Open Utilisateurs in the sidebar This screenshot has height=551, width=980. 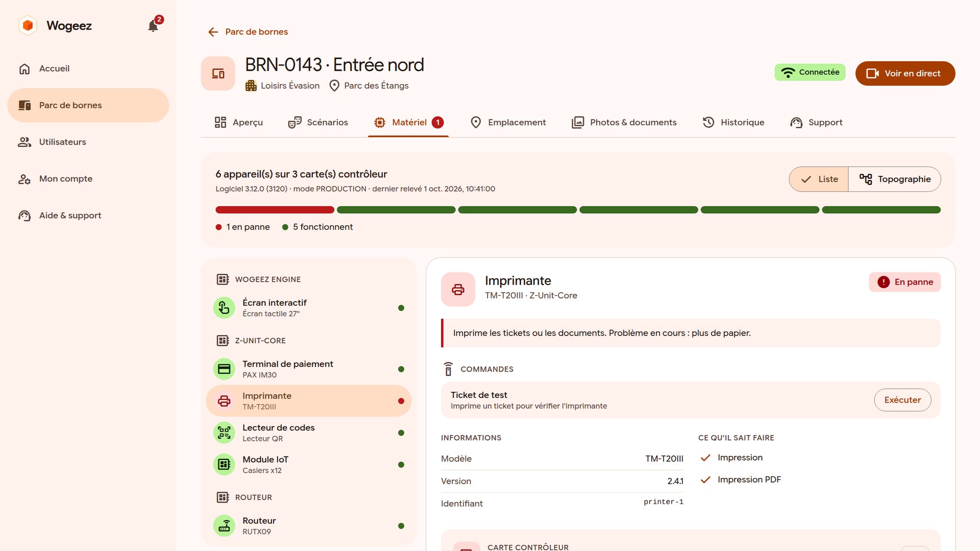tap(88, 142)
